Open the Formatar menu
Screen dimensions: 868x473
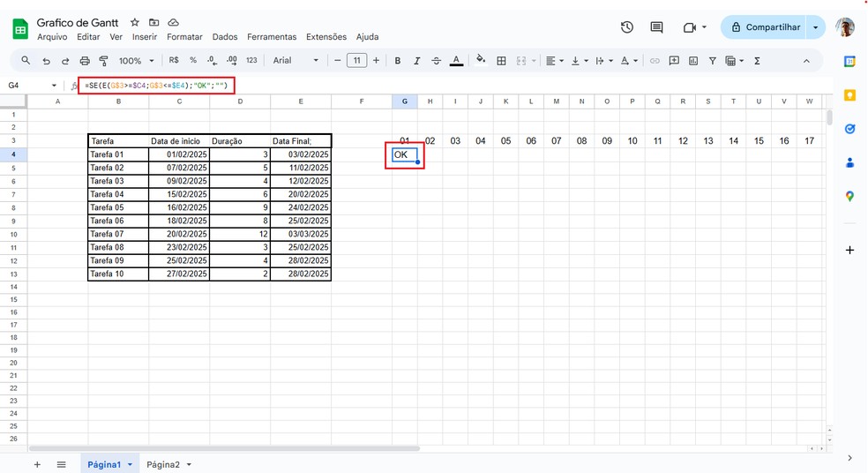click(x=184, y=36)
